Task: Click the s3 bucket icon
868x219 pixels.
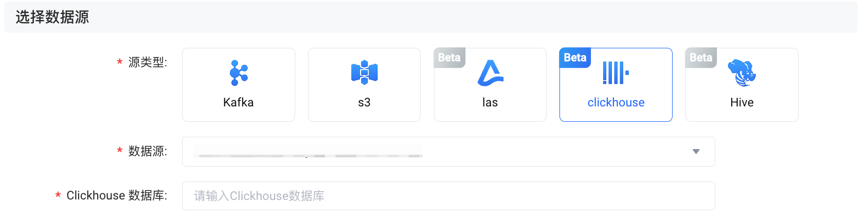Action: point(364,72)
